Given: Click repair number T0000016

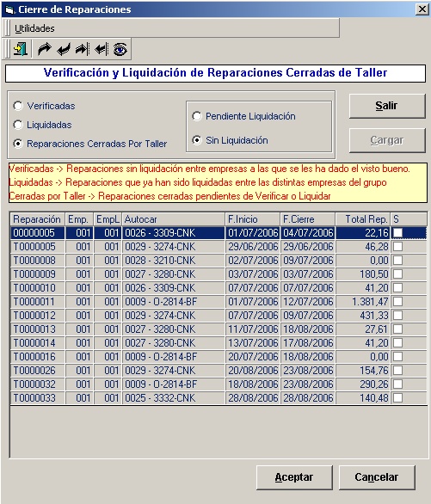Looking at the screenshot, I should click(x=34, y=356).
